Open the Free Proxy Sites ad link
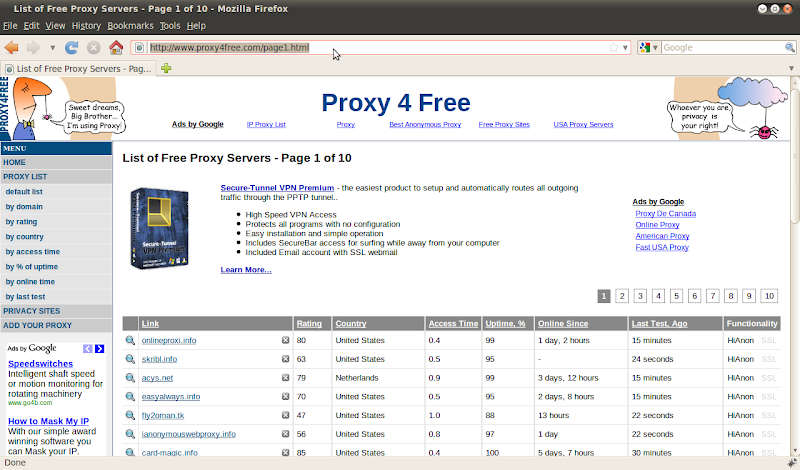Screen dimensions: 800x470 tap(504, 125)
